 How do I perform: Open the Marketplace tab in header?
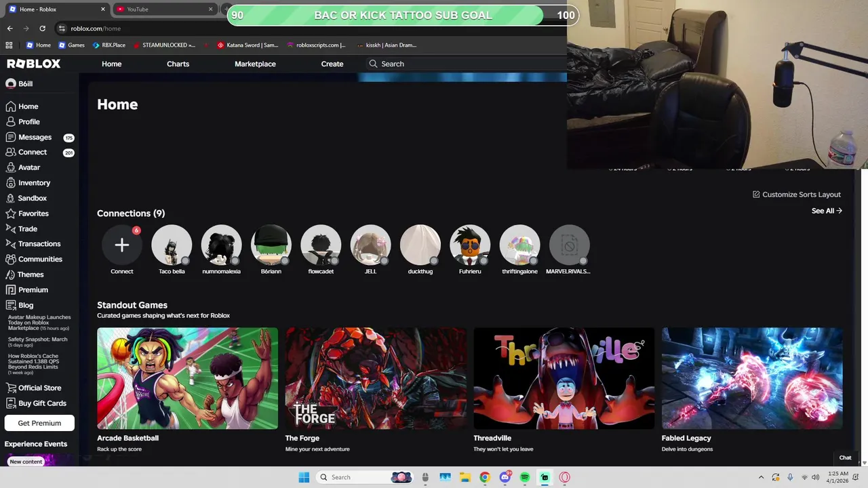[255, 64]
